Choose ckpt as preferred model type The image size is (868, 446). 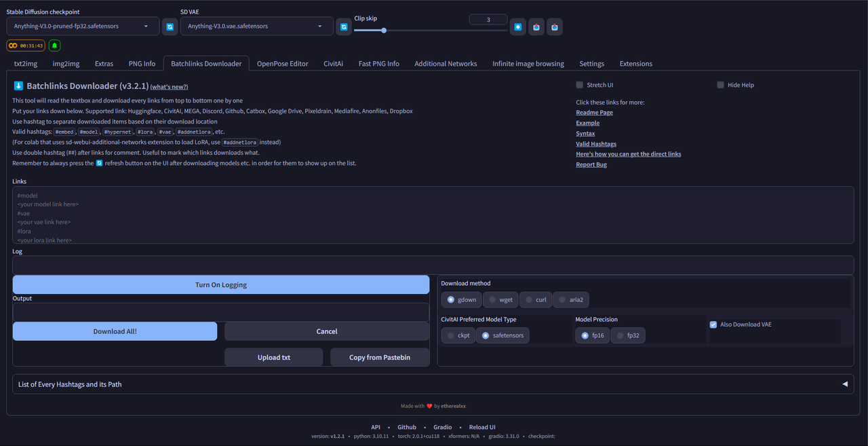458,335
